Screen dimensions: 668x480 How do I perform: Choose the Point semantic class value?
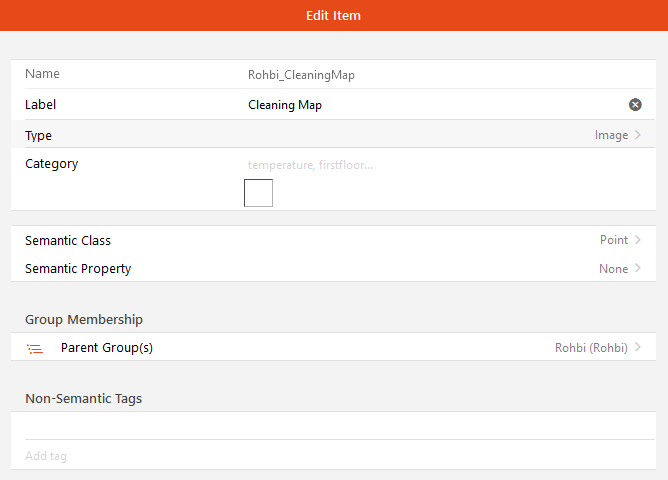[613, 240]
